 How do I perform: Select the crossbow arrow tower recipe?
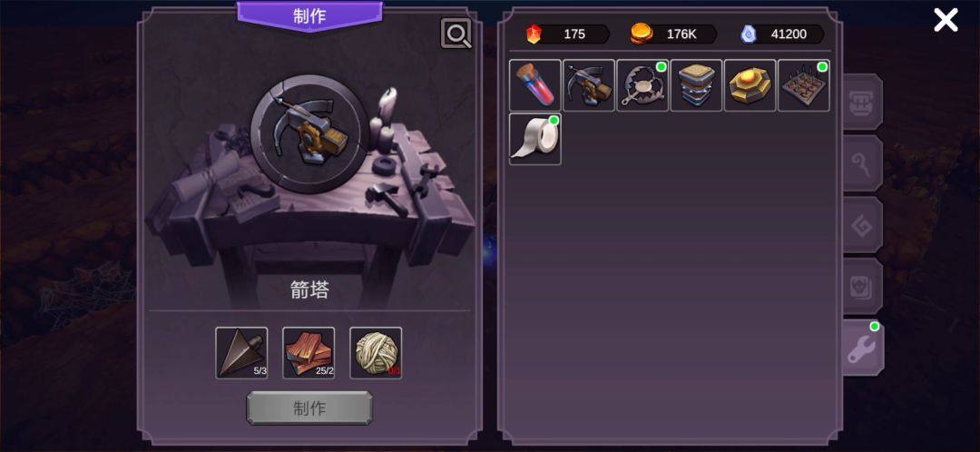pyautogui.click(x=589, y=85)
